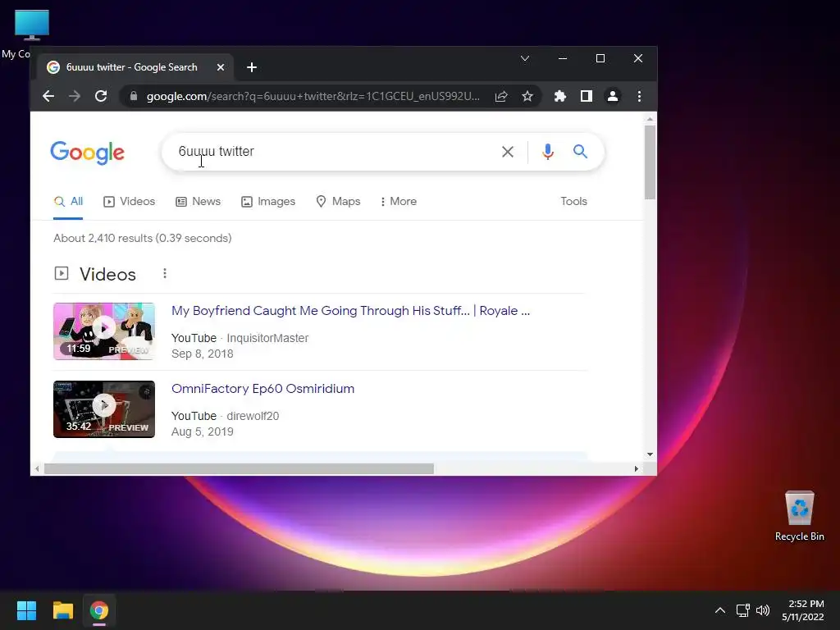This screenshot has width=840, height=630.
Task: Select the All results tab
Action: (x=68, y=202)
